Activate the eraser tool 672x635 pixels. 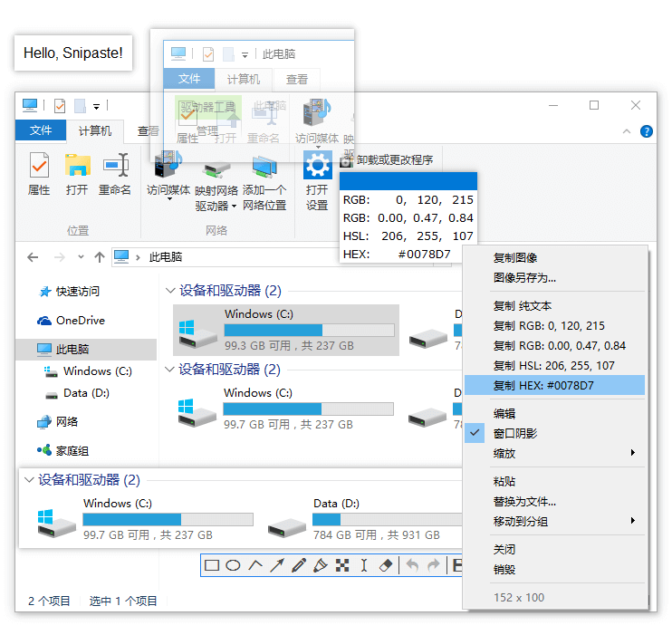[x=386, y=565]
